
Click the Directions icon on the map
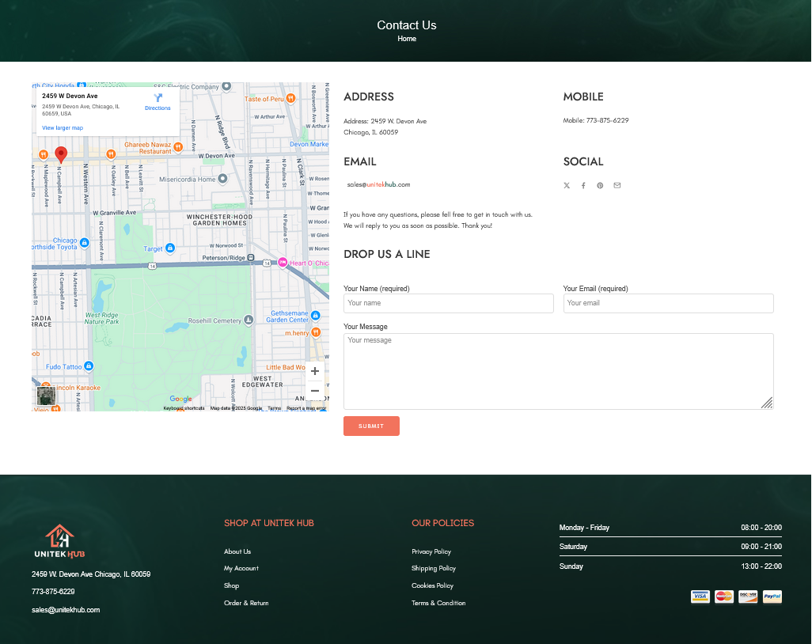click(157, 99)
